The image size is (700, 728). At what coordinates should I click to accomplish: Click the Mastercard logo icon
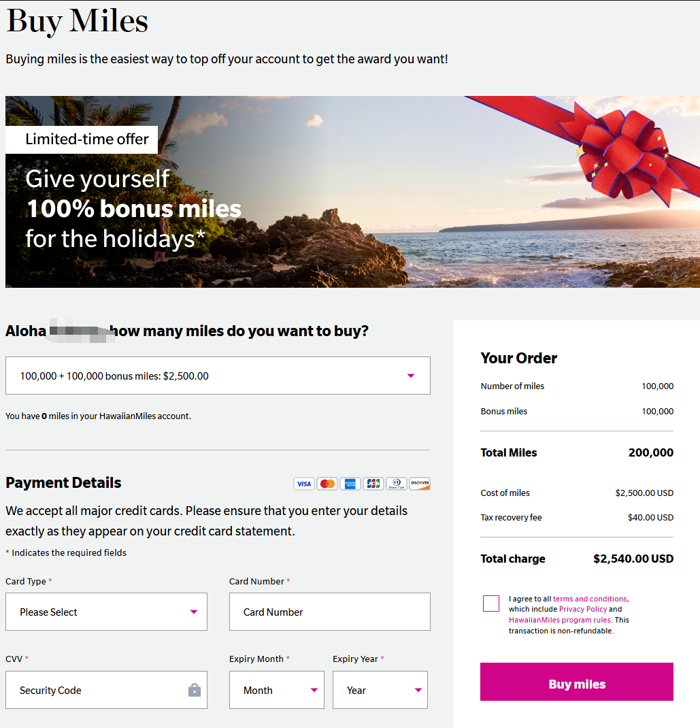click(x=327, y=484)
